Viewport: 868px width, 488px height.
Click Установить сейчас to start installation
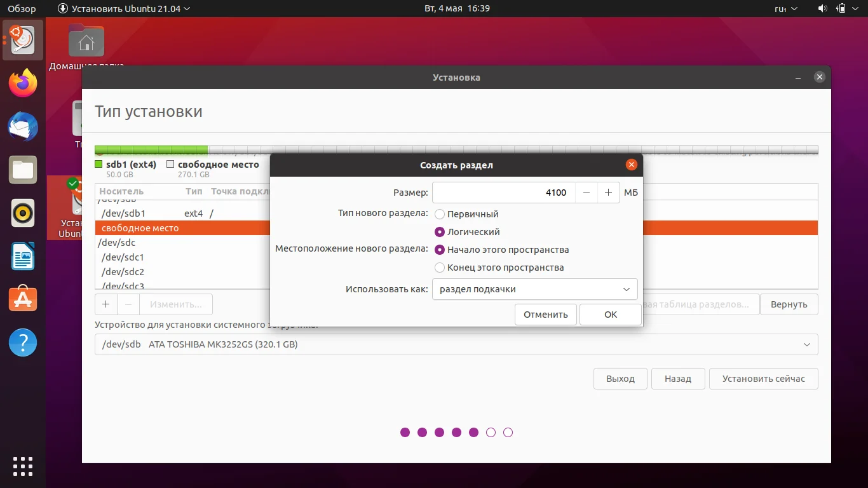763,378
